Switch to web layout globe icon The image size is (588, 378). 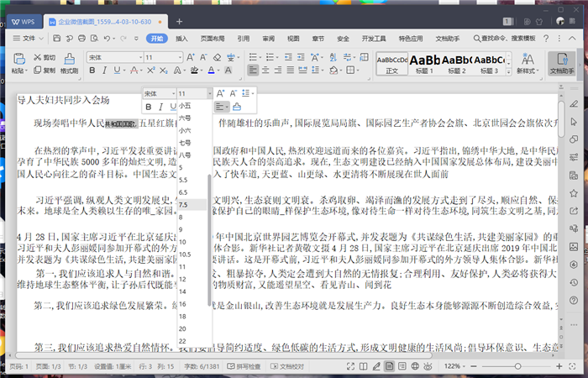[415, 366]
